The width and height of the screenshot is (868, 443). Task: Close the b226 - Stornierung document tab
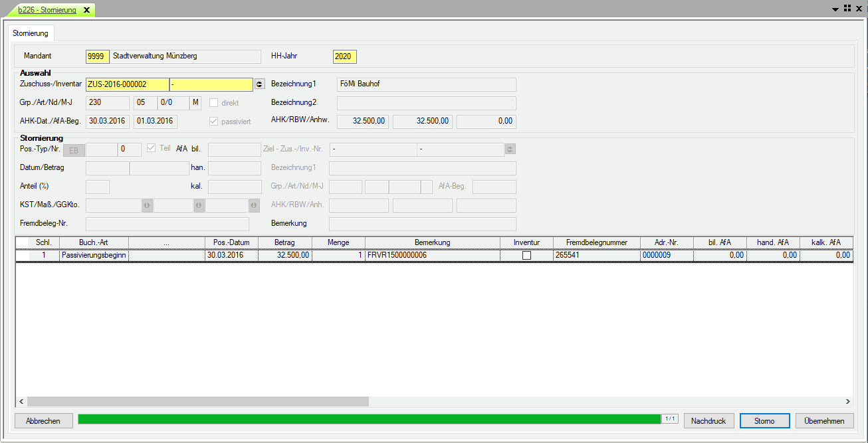[x=86, y=10]
